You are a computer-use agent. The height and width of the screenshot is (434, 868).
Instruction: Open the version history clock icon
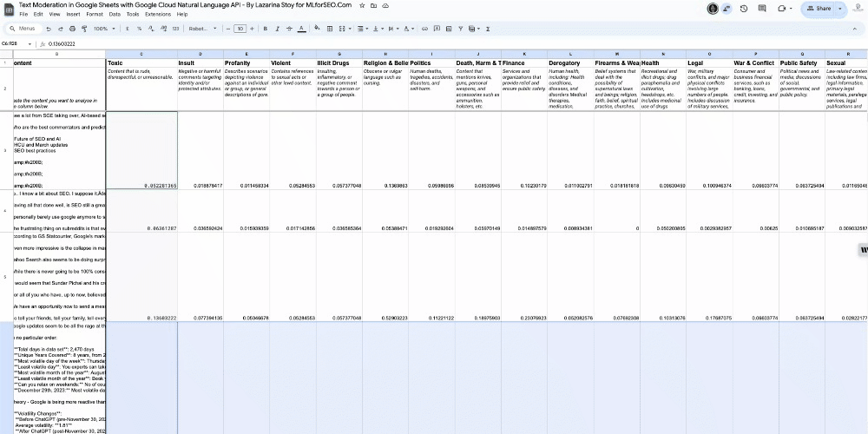tap(744, 9)
